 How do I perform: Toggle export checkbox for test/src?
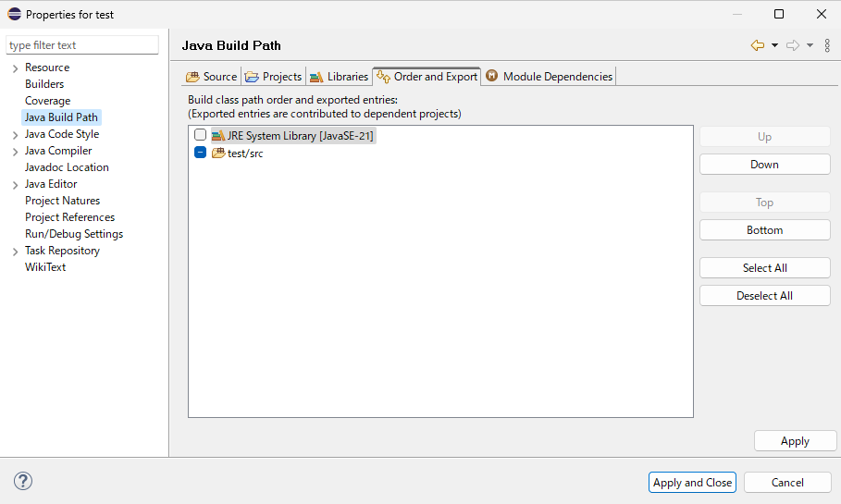click(x=200, y=153)
